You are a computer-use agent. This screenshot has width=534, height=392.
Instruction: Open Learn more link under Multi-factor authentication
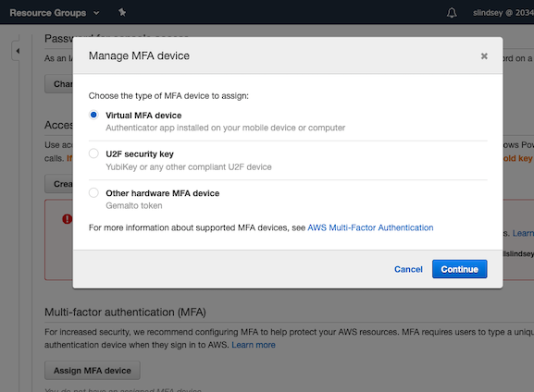pos(254,345)
